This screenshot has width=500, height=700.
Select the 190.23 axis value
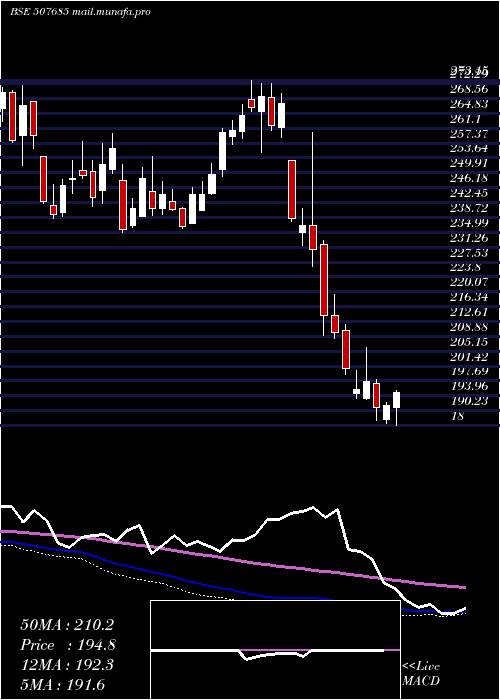(468, 401)
